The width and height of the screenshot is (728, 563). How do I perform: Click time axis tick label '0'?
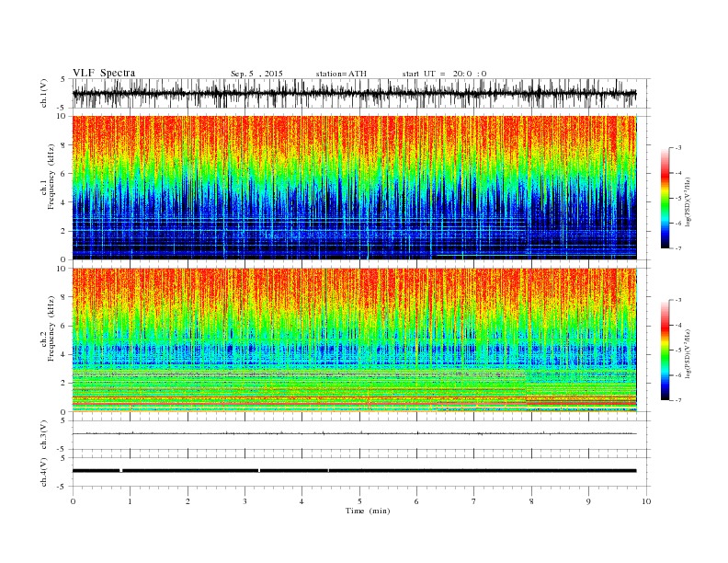(73, 501)
